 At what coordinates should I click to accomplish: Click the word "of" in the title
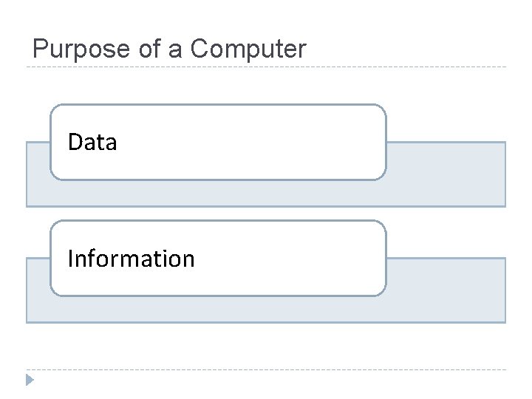148,49
